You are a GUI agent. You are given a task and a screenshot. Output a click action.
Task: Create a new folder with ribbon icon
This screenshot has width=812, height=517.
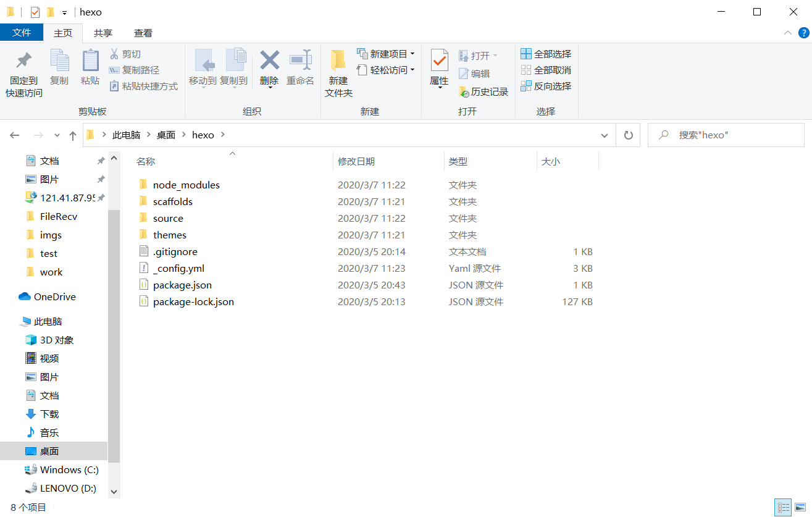(x=338, y=61)
